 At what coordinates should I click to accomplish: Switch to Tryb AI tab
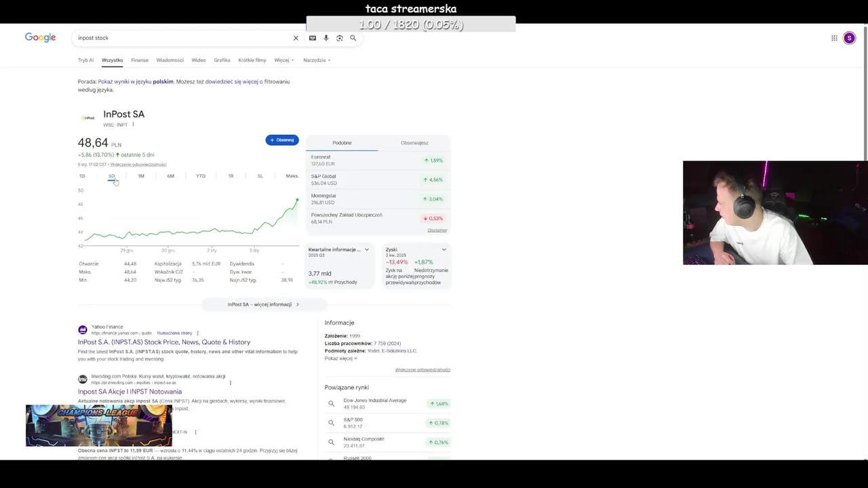point(85,60)
